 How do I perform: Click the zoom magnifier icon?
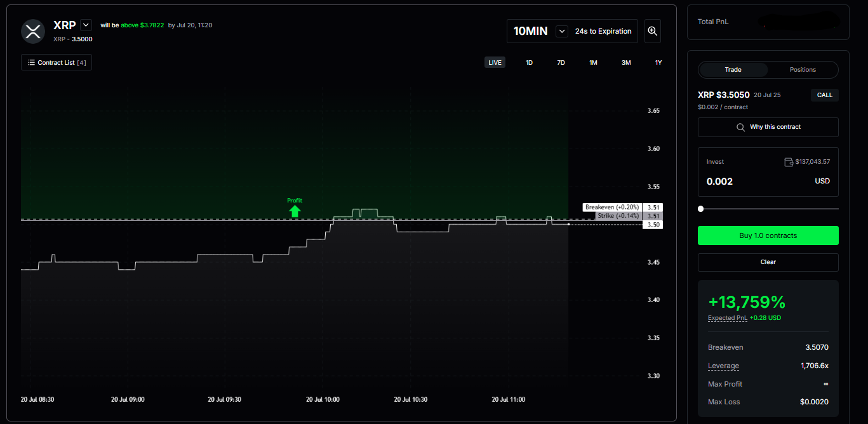click(x=652, y=31)
